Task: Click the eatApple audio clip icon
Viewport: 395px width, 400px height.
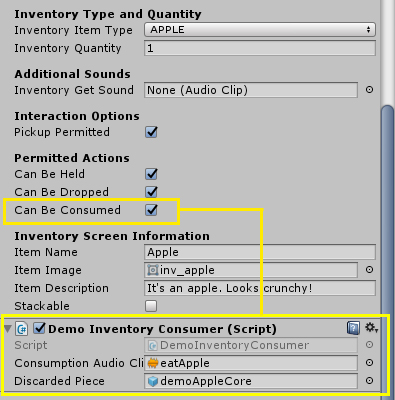Action: pyautogui.click(x=153, y=363)
